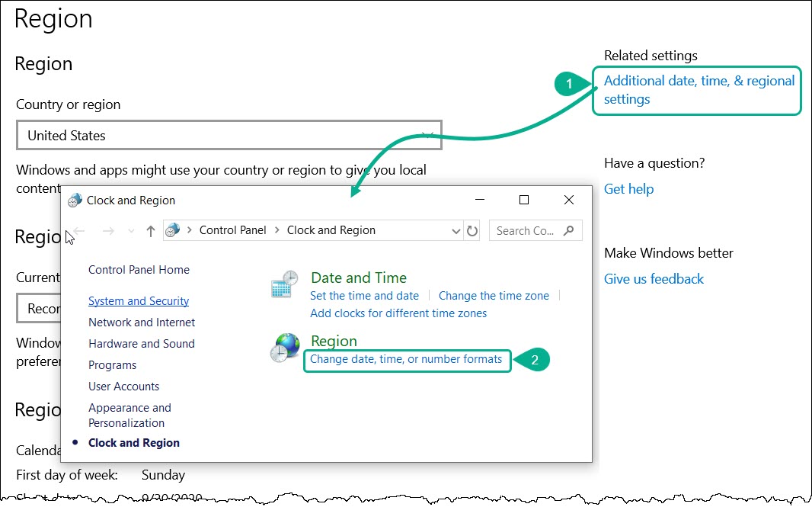
Task: Maximize the Clock and Region window
Action: point(524,200)
